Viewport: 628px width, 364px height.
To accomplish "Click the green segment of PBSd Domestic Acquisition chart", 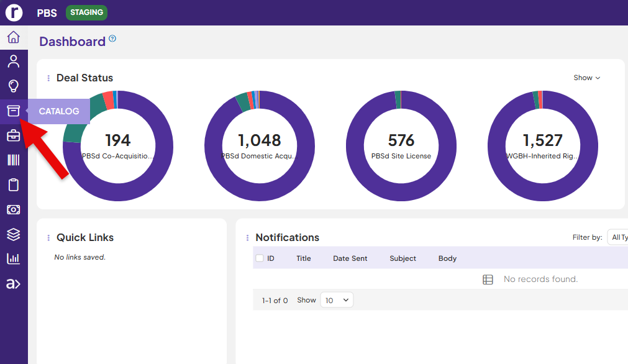I will click(243, 102).
